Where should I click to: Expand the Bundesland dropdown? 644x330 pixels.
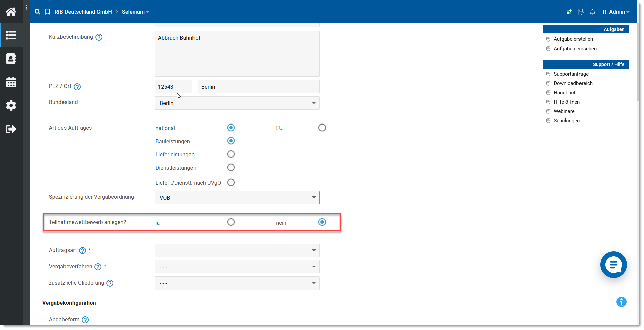click(237, 103)
